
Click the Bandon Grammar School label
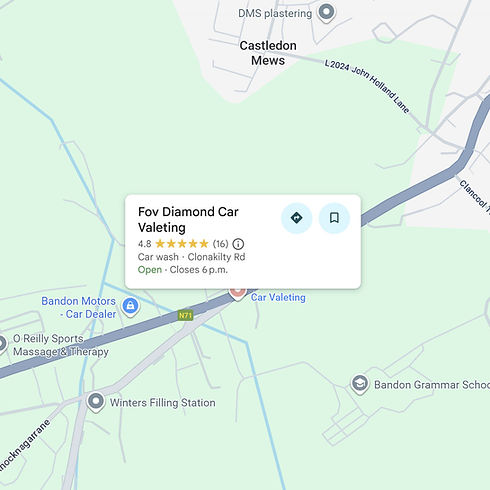coord(432,385)
